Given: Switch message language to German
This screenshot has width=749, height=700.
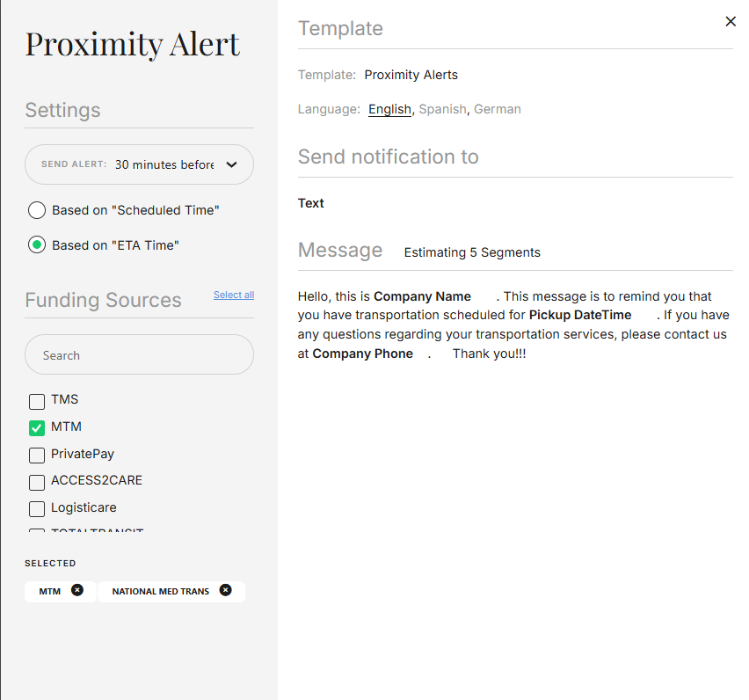Looking at the screenshot, I should (498, 109).
